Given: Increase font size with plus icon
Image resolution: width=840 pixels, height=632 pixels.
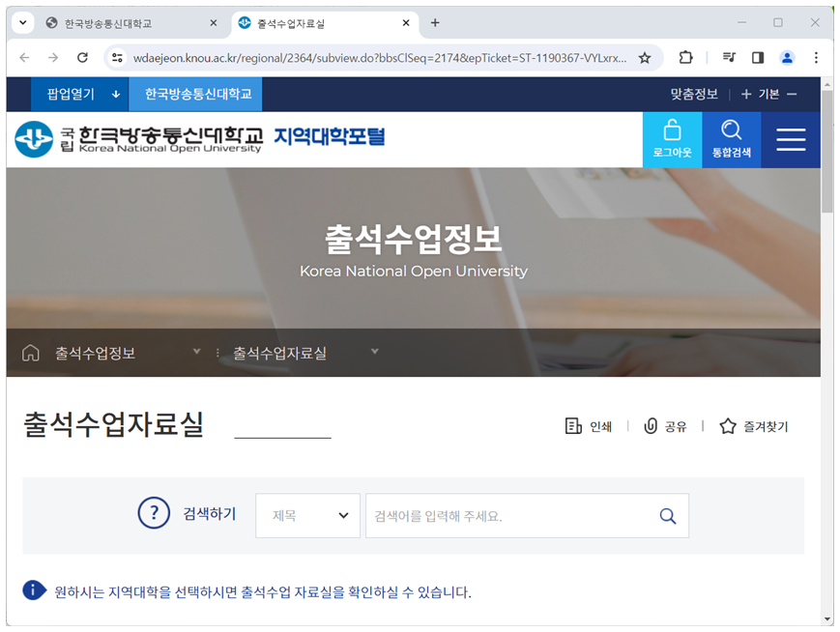Looking at the screenshot, I should [x=745, y=95].
